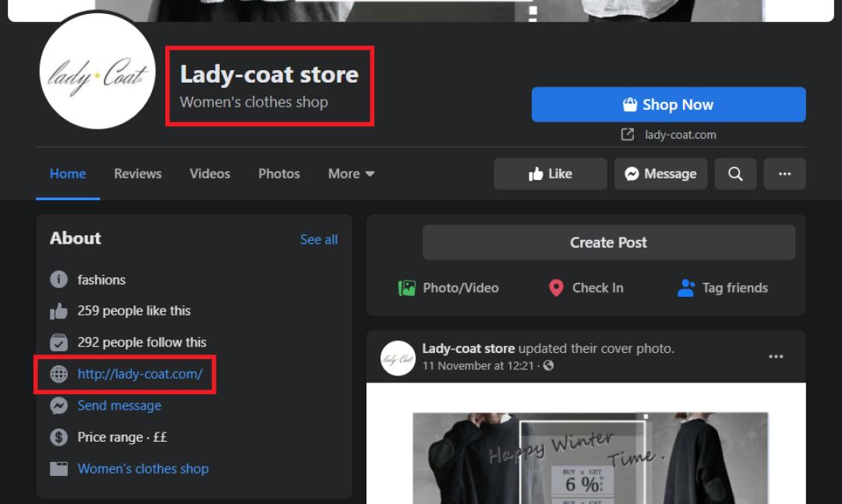Open the Reviews tab
The image size is (842, 504).
pyautogui.click(x=137, y=174)
